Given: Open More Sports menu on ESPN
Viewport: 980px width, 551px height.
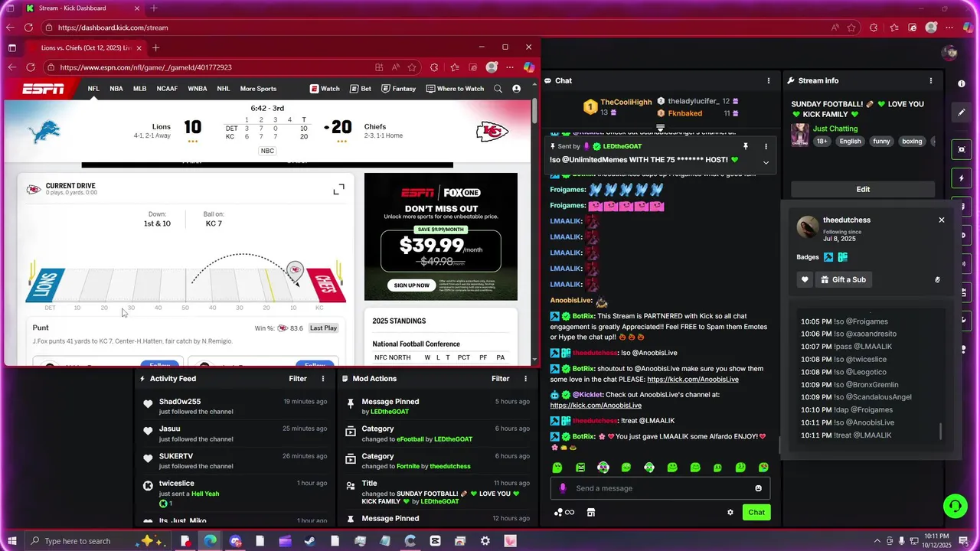Looking at the screenshot, I should point(258,89).
